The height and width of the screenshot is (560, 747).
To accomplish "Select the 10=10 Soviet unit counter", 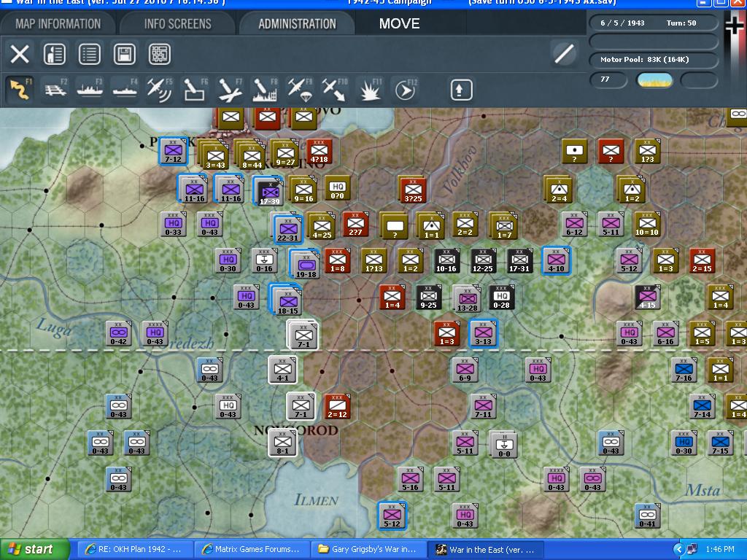I will 647,224.
